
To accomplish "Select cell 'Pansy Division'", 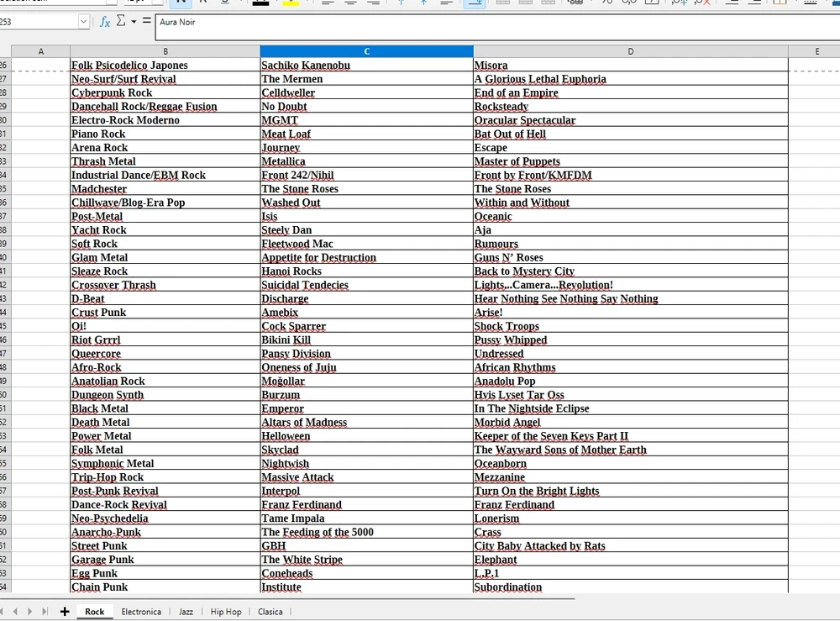I will (x=366, y=354).
